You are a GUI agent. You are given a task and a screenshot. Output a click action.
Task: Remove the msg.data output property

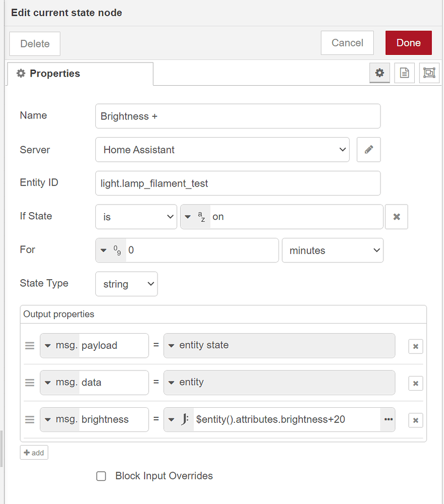[x=415, y=383]
